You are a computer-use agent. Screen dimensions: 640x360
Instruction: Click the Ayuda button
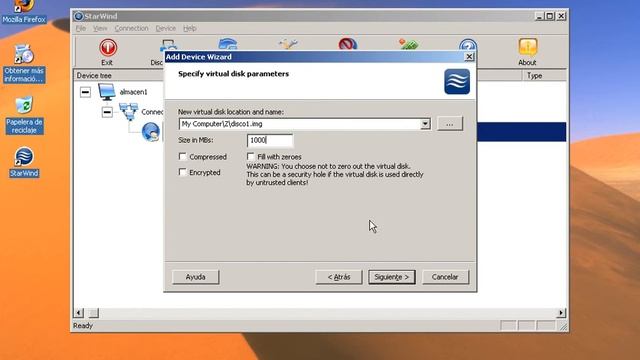pos(196,277)
